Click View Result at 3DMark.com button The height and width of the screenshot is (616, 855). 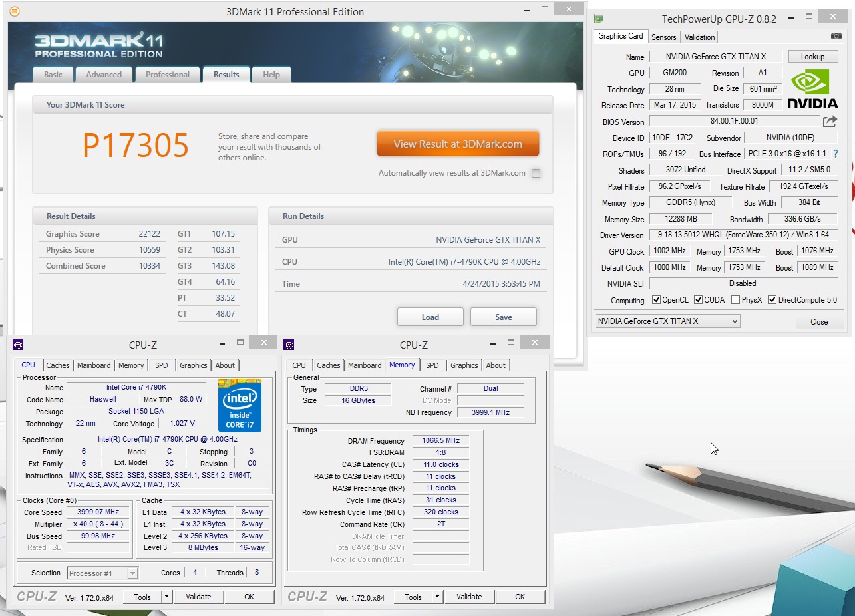(x=458, y=144)
